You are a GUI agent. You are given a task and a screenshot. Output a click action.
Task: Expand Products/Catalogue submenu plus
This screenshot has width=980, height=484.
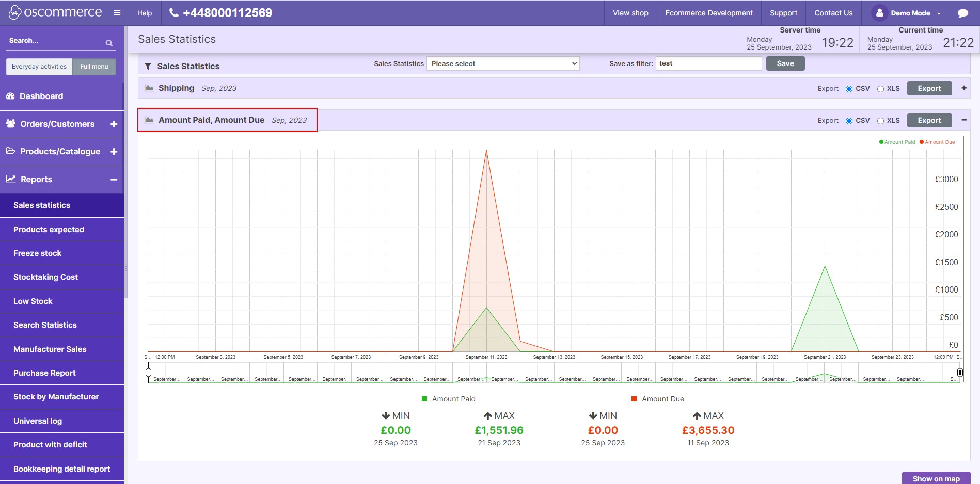click(114, 151)
